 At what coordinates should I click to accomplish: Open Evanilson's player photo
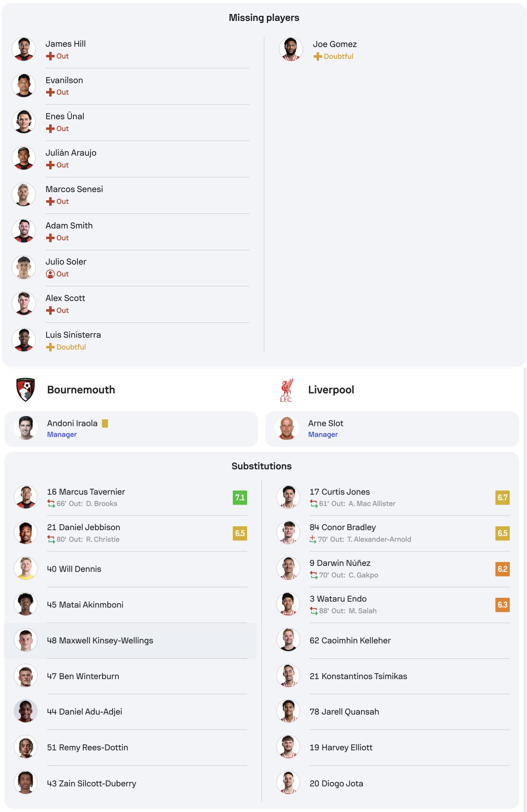pos(24,86)
